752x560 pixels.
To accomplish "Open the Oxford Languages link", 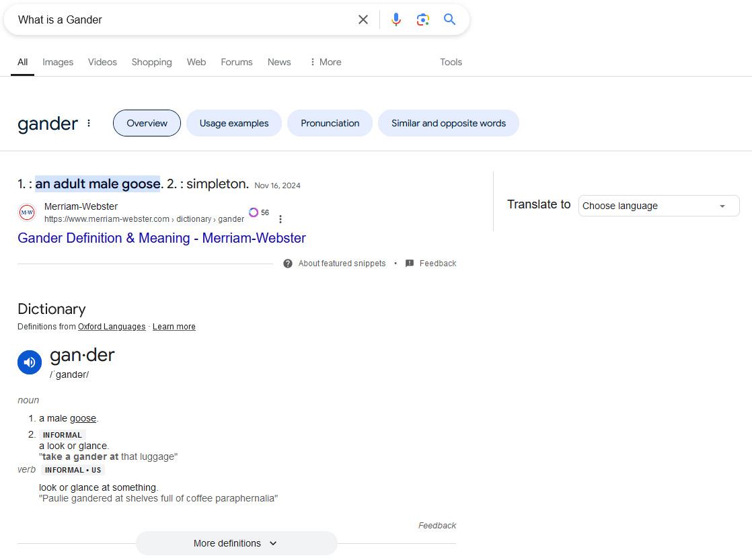I will (112, 327).
